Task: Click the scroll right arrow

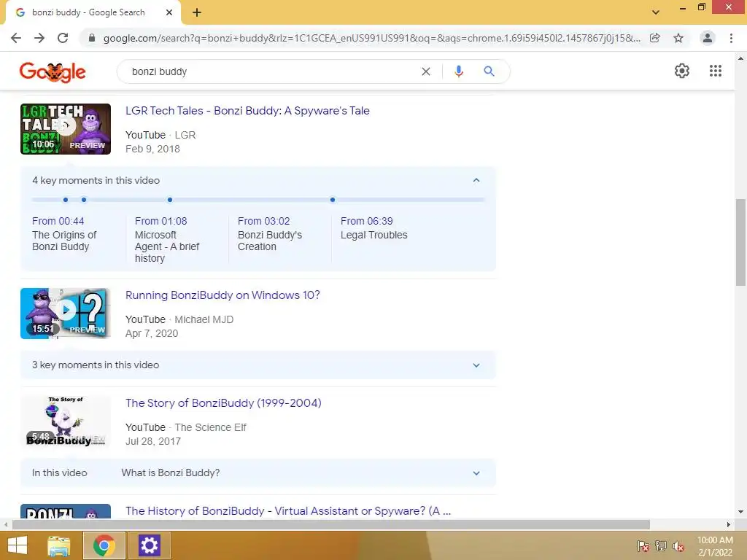Action: [729, 525]
